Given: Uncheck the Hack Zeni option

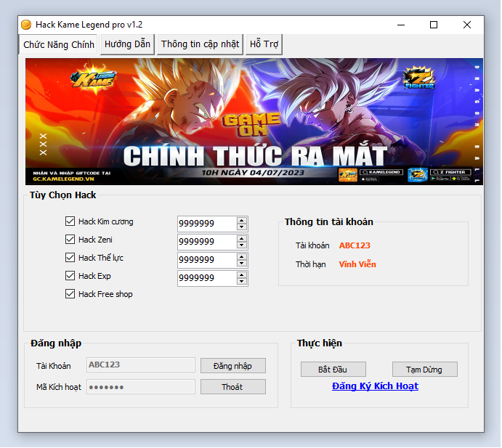Looking at the screenshot, I should 70,240.
